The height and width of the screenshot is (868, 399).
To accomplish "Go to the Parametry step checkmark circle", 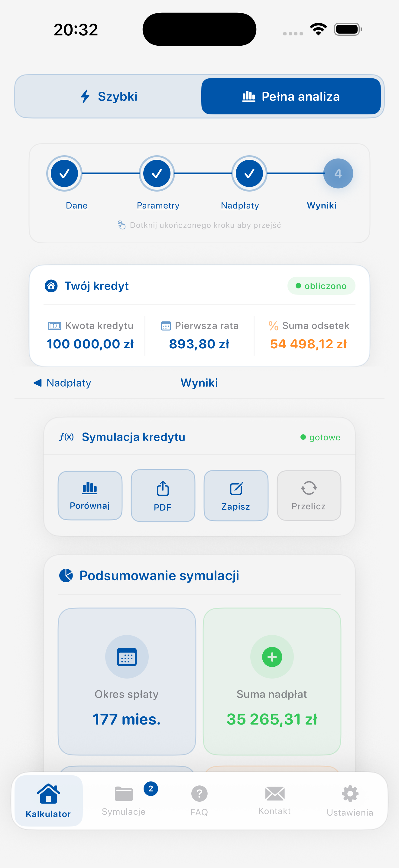I will 157,173.
